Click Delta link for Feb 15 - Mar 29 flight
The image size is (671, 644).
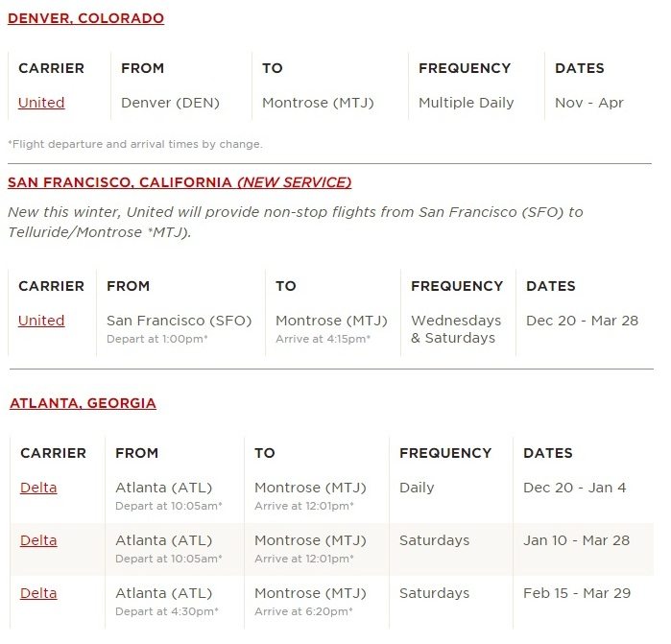point(38,593)
